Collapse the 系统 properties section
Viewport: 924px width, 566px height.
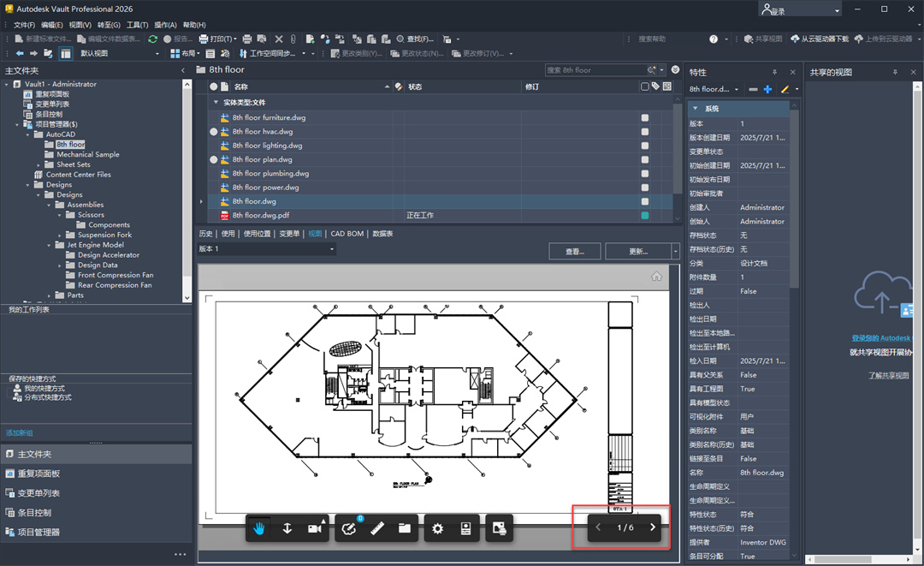[694, 109]
